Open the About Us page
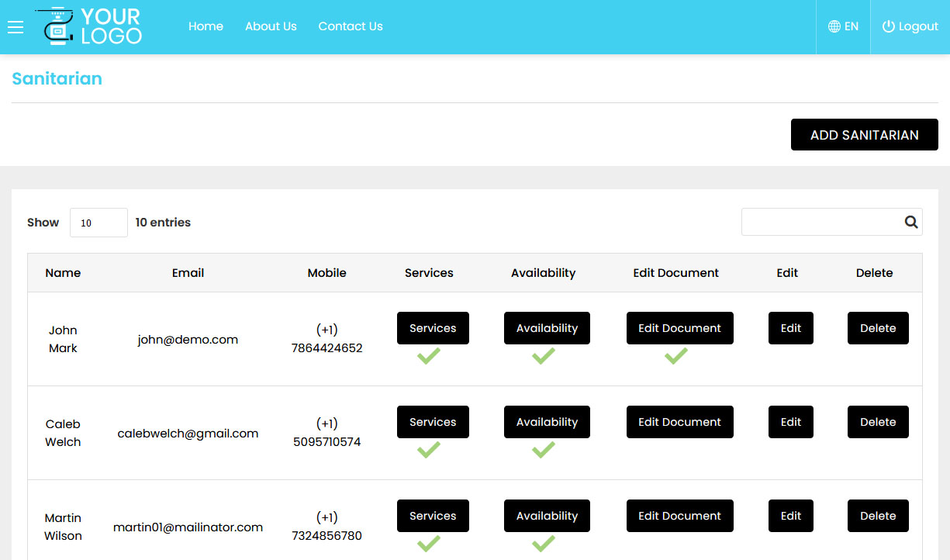The width and height of the screenshot is (950, 560). point(271,26)
